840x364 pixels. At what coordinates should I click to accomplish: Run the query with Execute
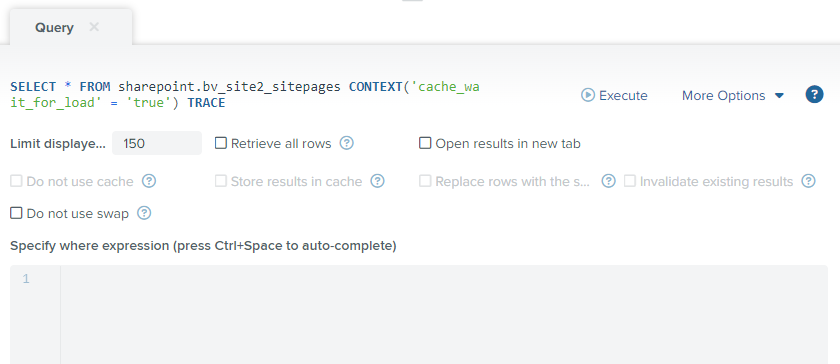tap(614, 95)
